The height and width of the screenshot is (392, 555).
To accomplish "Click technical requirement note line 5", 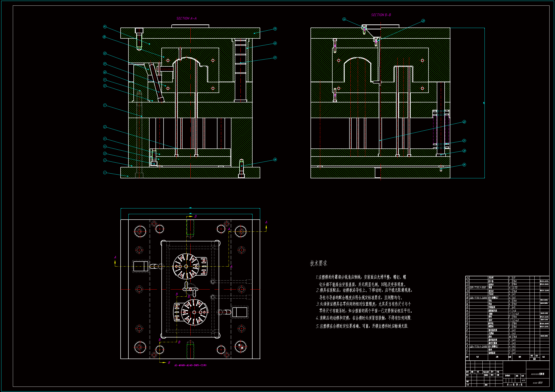I will click(x=362, y=326).
